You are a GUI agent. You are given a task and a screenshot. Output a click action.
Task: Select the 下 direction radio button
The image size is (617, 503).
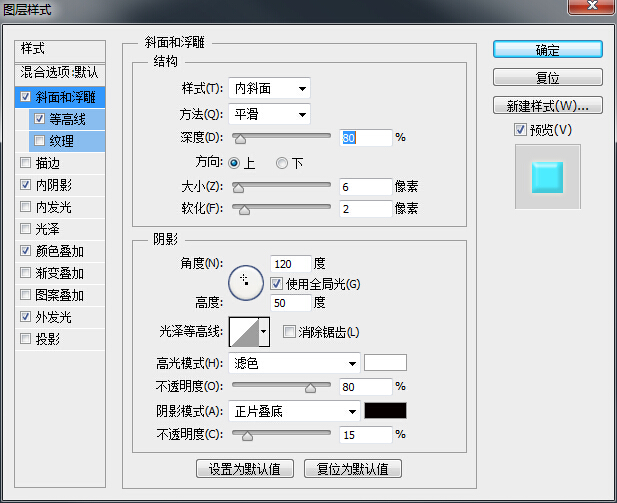tap(282, 163)
